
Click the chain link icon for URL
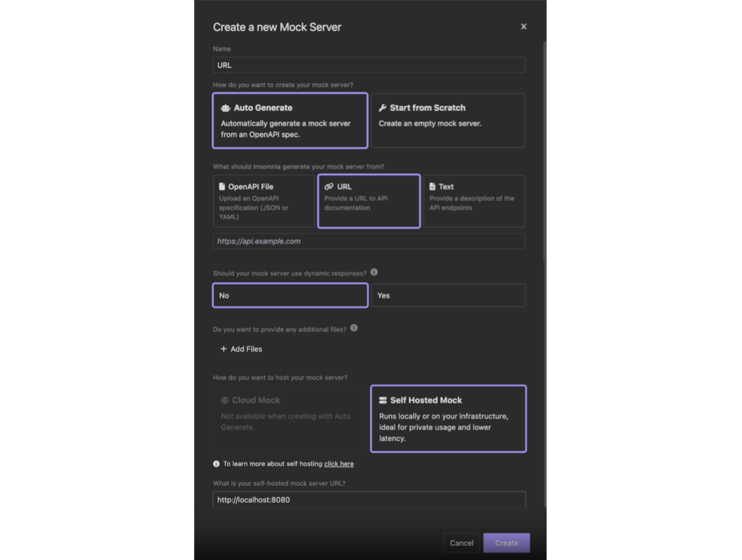[329, 186]
